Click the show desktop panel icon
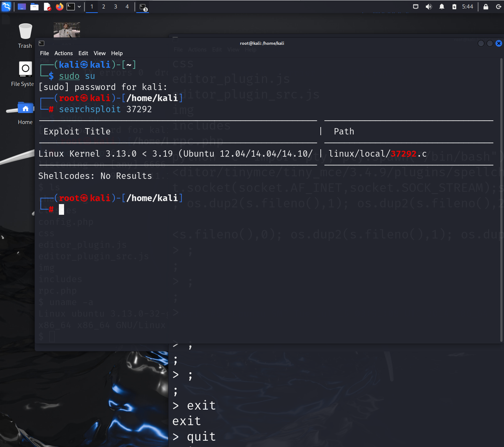The height and width of the screenshot is (447, 504). pyautogui.click(x=22, y=7)
